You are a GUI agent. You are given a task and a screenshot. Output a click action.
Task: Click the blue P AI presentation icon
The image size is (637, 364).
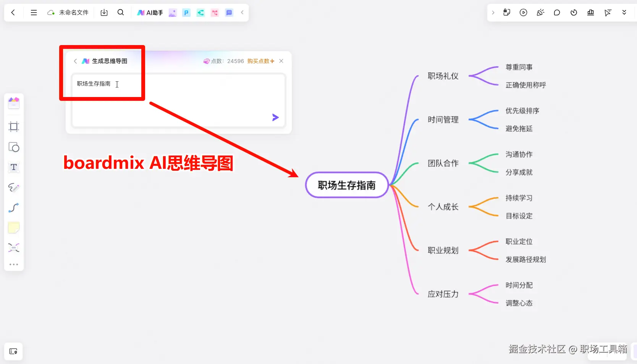186,13
